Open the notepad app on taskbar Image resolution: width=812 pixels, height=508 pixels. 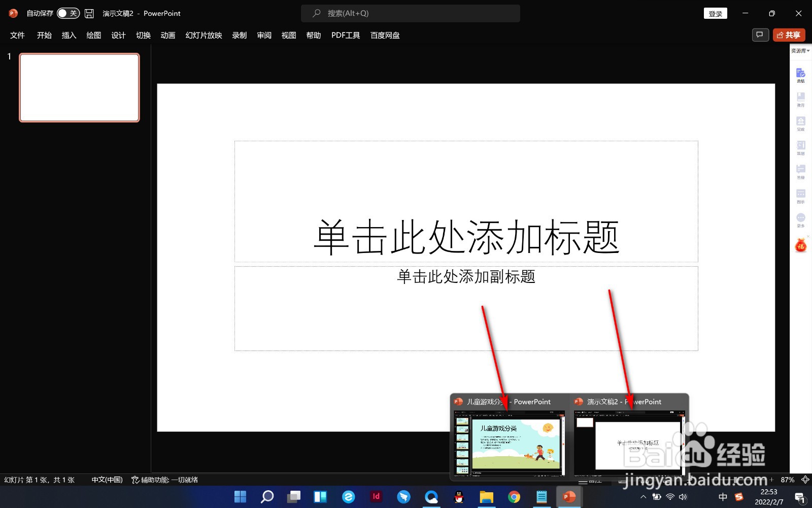542,497
